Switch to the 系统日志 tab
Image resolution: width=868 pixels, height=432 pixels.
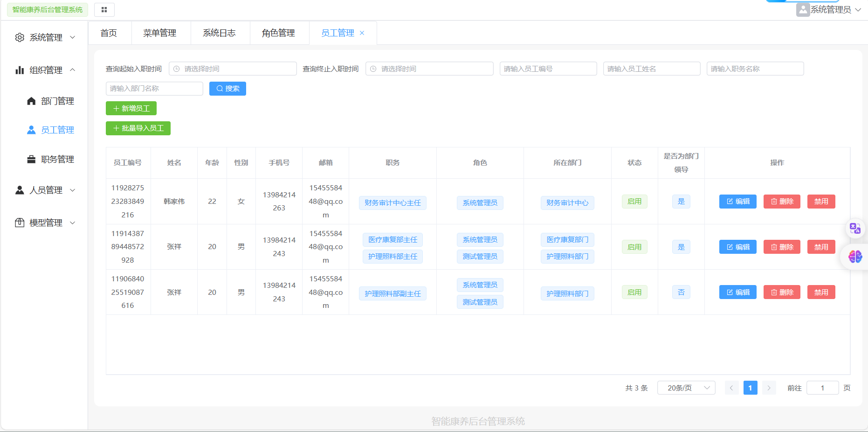click(219, 33)
